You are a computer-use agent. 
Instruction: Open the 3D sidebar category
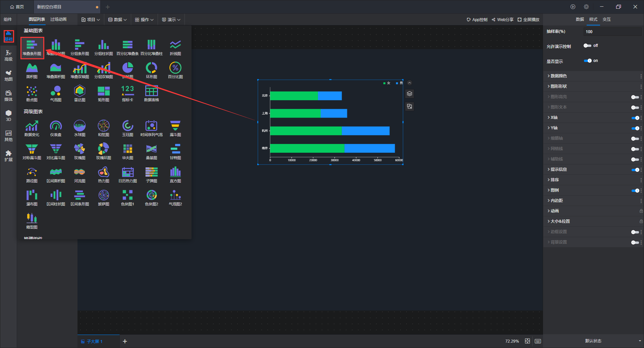click(8, 116)
